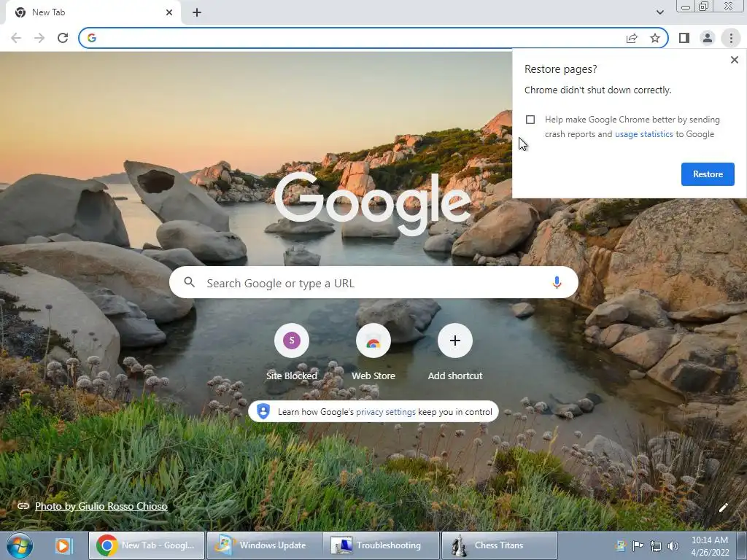Click the Restore button
Screen dimensions: 747x560
[708, 174]
